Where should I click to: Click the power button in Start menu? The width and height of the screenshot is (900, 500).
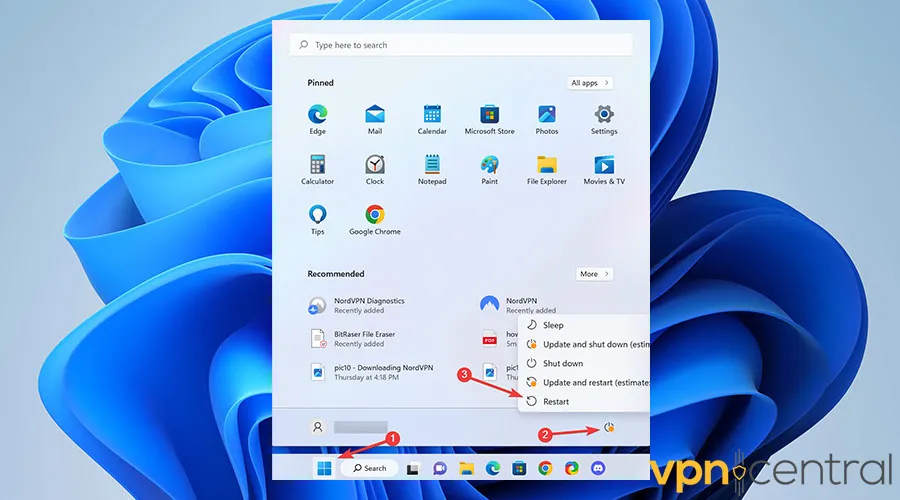pyautogui.click(x=609, y=427)
